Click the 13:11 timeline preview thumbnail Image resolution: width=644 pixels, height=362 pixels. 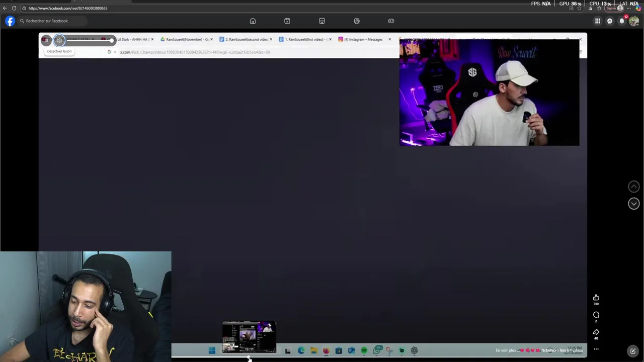coord(249,337)
